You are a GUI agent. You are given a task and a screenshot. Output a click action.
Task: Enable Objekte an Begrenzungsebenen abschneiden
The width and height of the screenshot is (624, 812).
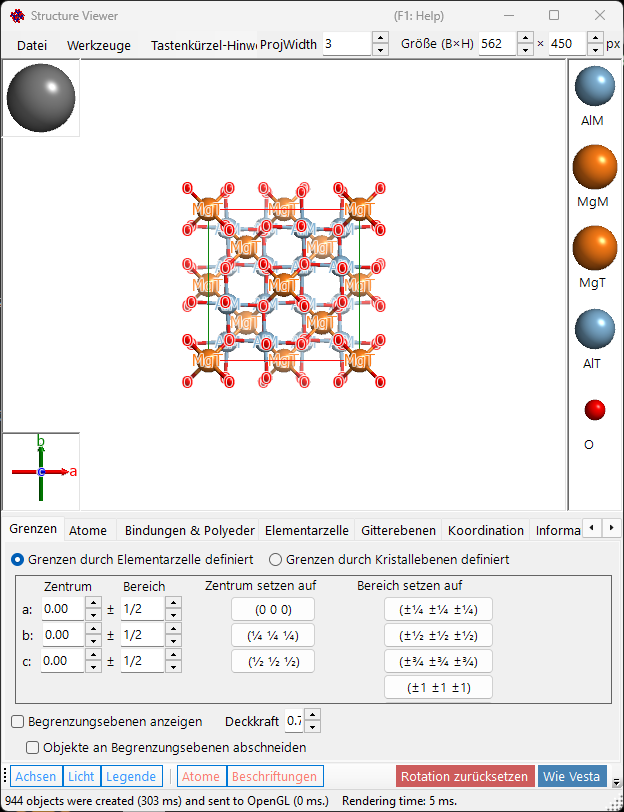[166, 747]
